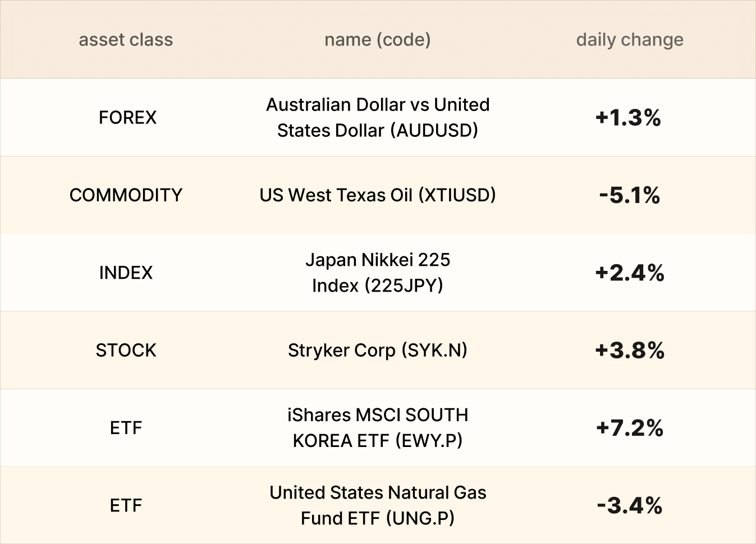Click the +7.2% daily change value
This screenshot has width=756, height=544.
pos(629,428)
